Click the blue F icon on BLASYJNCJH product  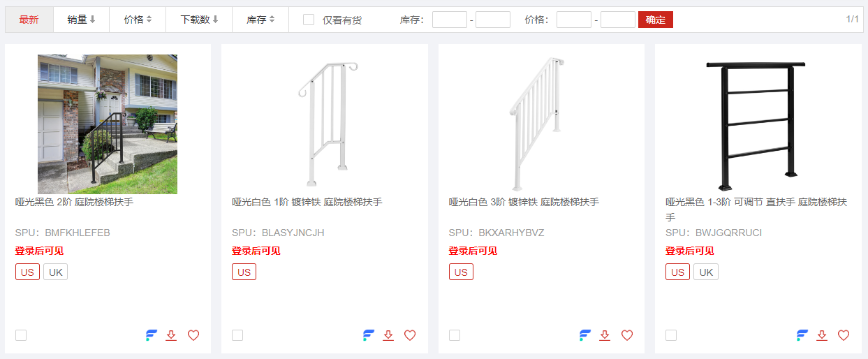point(369,335)
